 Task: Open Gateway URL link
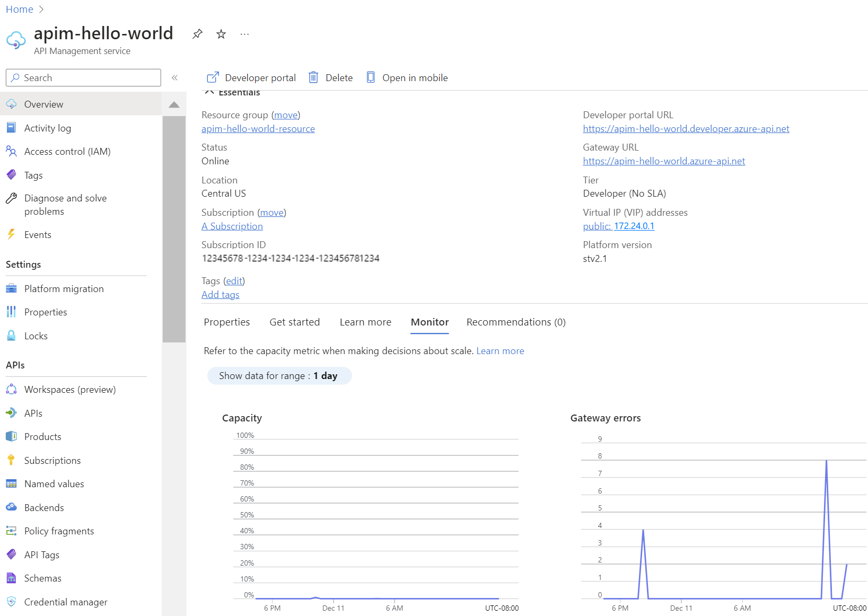(x=664, y=161)
